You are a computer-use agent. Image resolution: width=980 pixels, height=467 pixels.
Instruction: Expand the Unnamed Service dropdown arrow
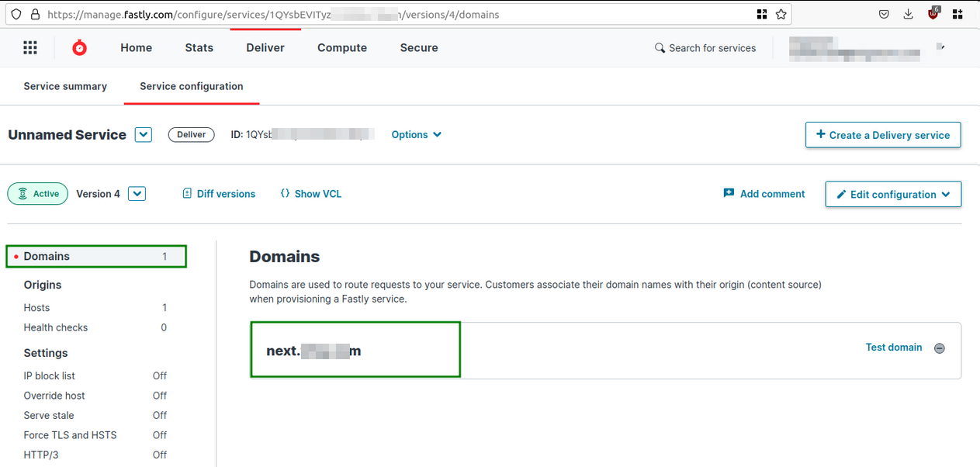pos(143,135)
